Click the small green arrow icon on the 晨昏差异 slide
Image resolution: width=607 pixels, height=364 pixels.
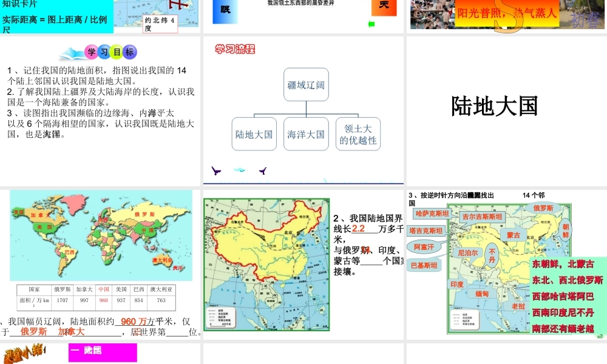pyautogui.click(x=371, y=24)
